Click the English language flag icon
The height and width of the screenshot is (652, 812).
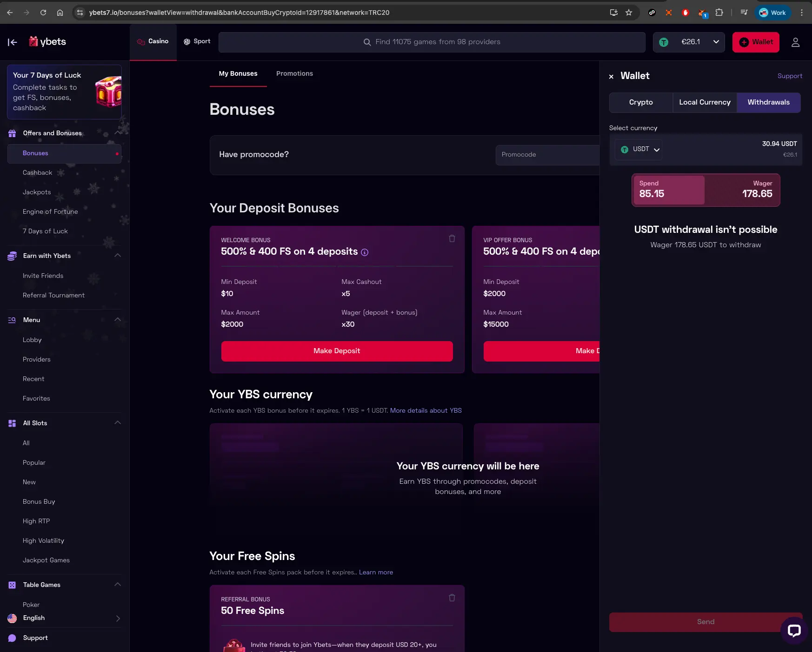coord(12,618)
